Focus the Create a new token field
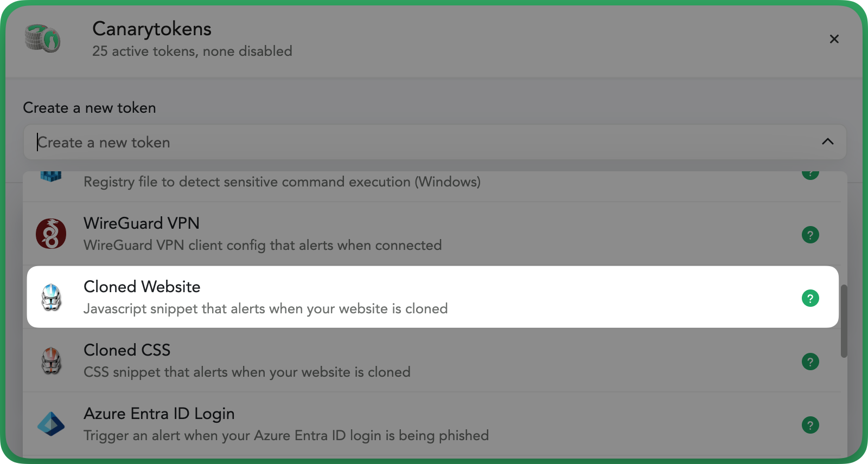The image size is (868, 464). tap(435, 142)
